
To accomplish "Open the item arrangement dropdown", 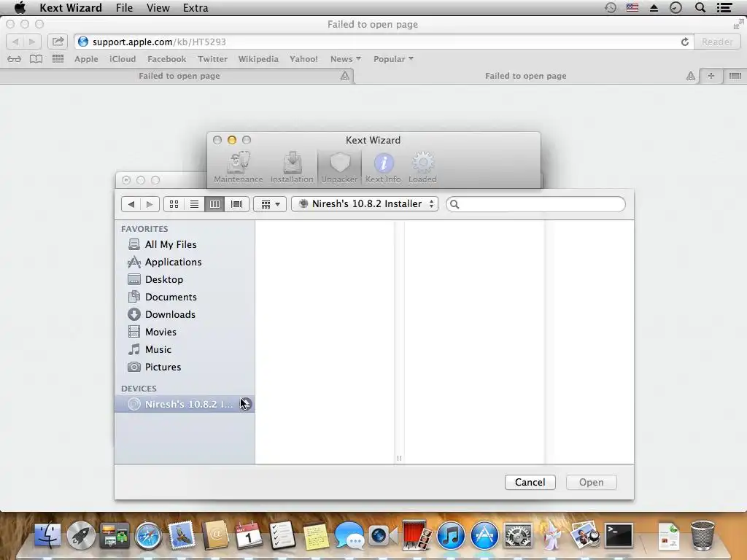I will pyautogui.click(x=270, y=204).
